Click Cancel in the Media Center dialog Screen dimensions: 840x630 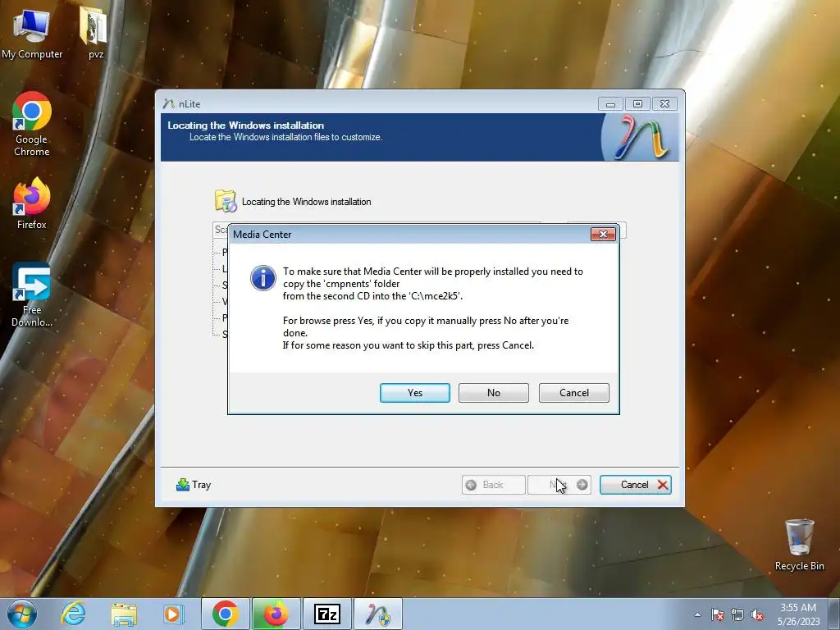(573, 393)
